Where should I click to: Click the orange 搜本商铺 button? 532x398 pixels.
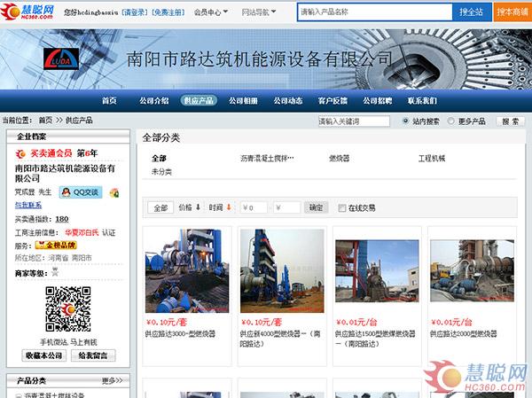(512, 12)
